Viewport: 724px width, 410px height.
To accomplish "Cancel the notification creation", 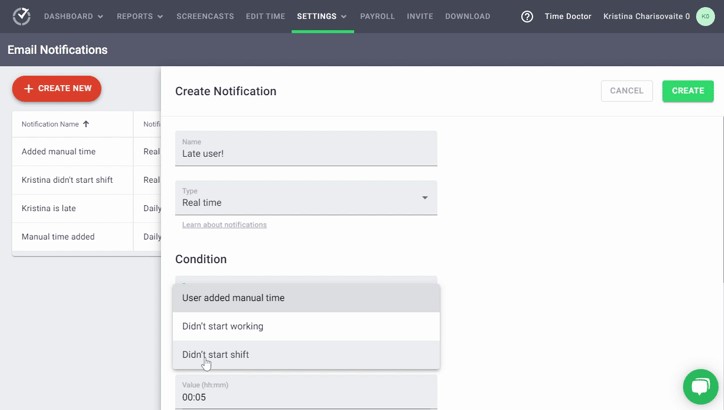I will click(626, 91).
